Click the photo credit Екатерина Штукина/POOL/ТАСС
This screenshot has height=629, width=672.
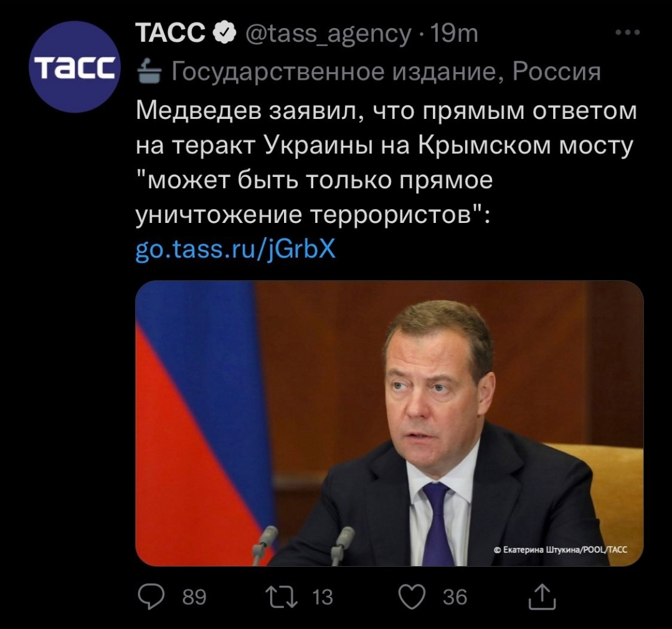[560, 550]
